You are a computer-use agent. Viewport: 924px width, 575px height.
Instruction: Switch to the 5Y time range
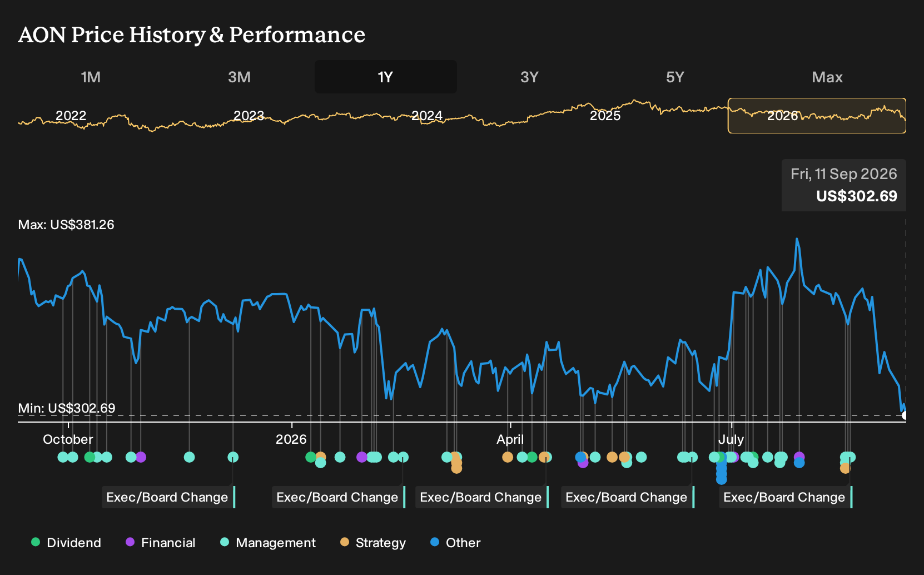click(675, 77)
